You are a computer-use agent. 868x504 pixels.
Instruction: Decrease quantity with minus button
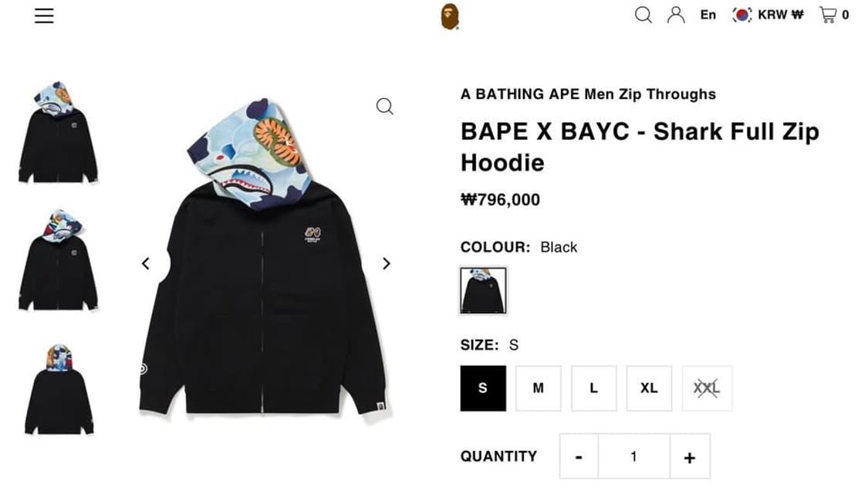[579, 456]
